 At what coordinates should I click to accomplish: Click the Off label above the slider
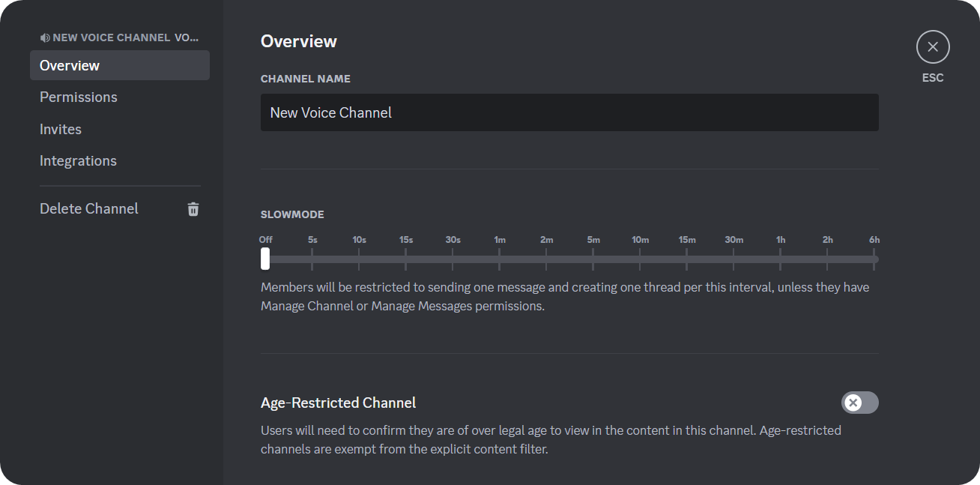click(x=265, y=239)
